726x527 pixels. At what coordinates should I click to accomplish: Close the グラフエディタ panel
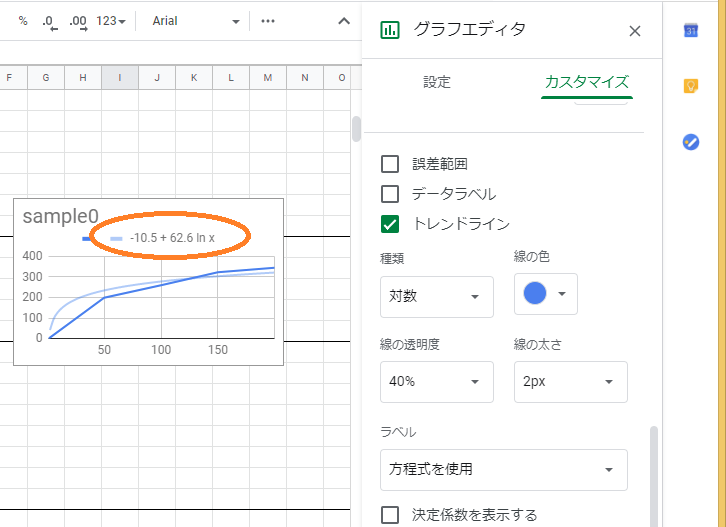[x=634, y=31]
